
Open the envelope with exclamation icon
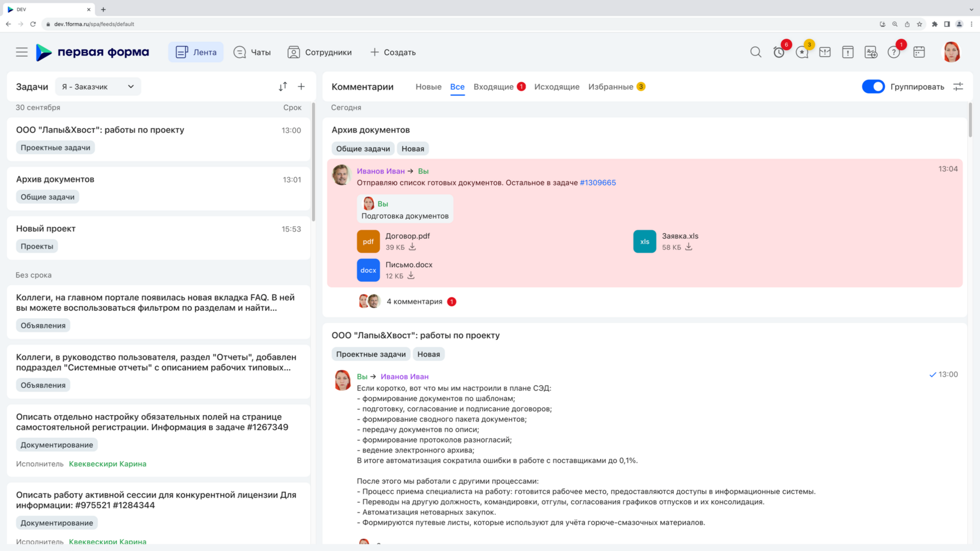click(x=825, y=52)
